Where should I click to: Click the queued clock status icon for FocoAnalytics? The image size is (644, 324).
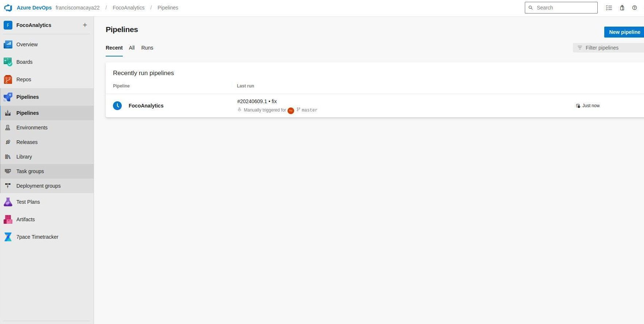117,106
